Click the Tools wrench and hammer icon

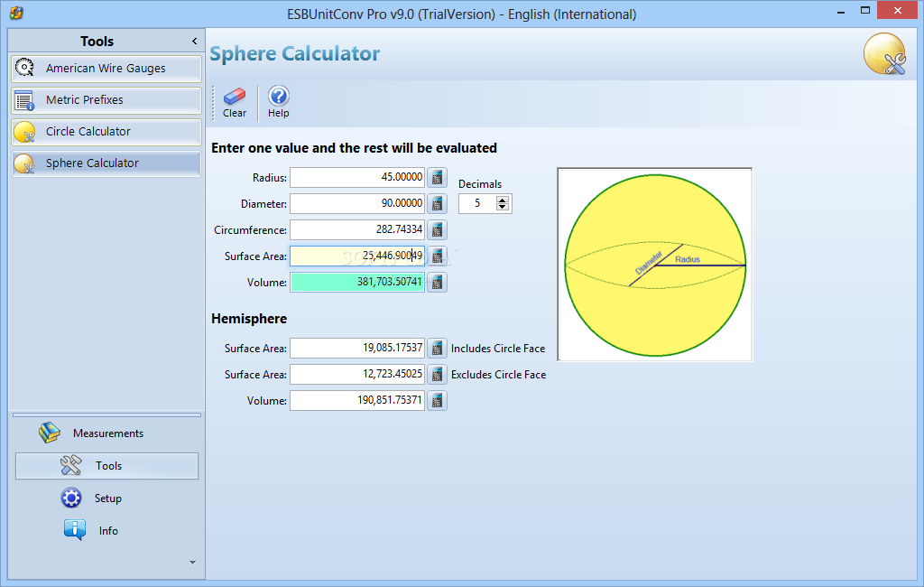click(70, 465)
